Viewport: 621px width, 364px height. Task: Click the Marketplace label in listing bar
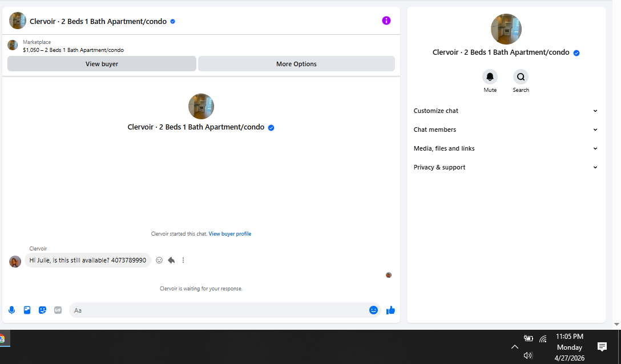pos(37,42)
